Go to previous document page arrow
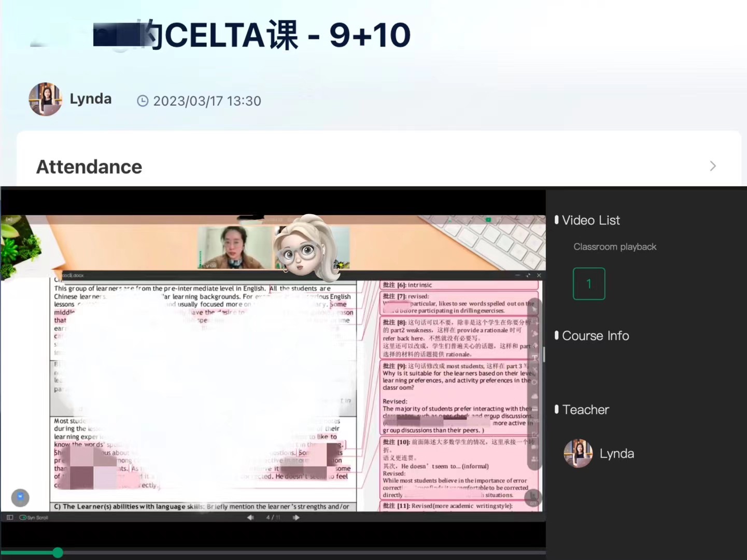Image resolution: width=747 pixels, height=560 pixels. click(x=250, y=517)
